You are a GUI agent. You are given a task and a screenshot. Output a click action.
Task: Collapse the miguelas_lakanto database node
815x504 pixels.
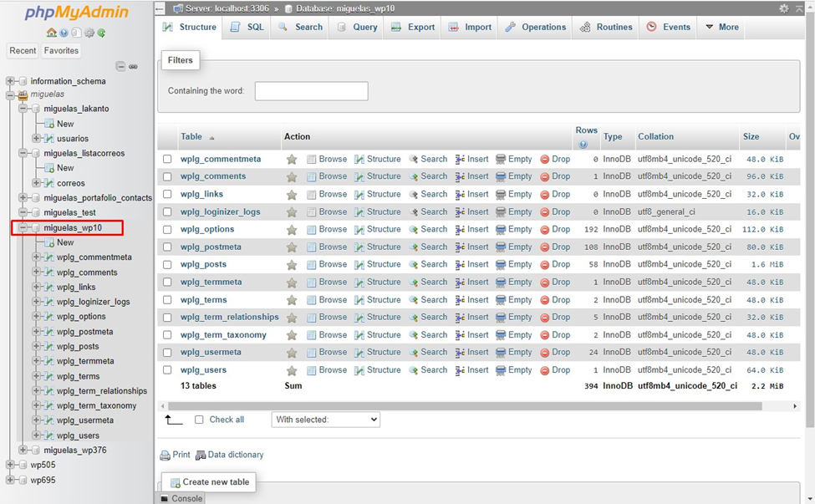[23, 109]
